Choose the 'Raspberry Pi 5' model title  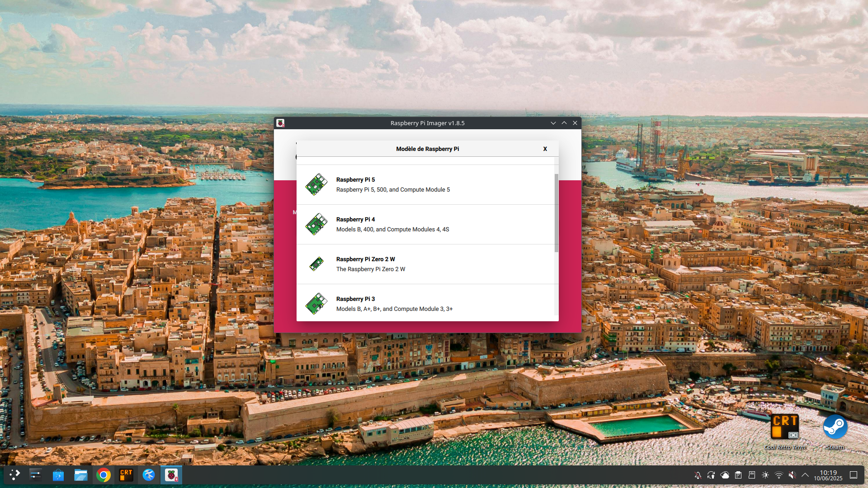tap(355, 180)
